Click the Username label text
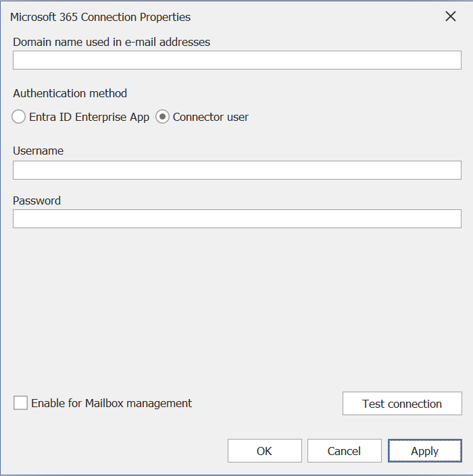Screen dimensions: 473x476 39,151
